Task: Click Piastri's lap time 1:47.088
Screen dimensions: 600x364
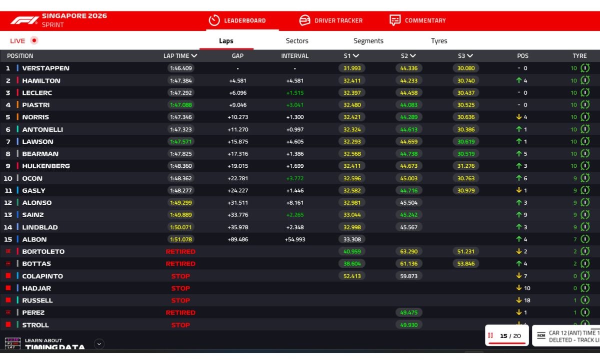Action: [180, 105]
